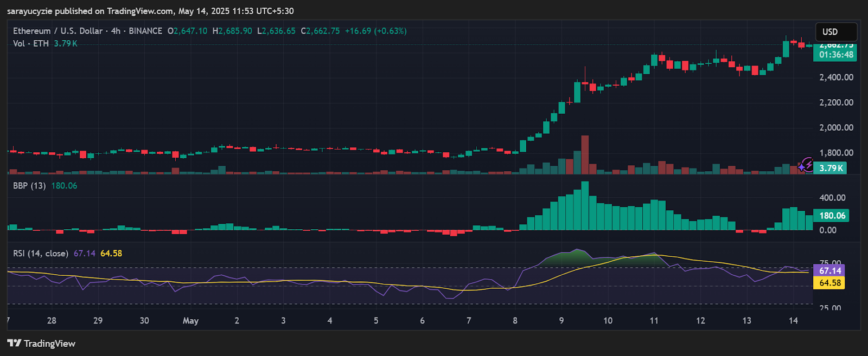Click the May label on the time axis
This screenshot has height=356, width=868.
tap(190, 321)
